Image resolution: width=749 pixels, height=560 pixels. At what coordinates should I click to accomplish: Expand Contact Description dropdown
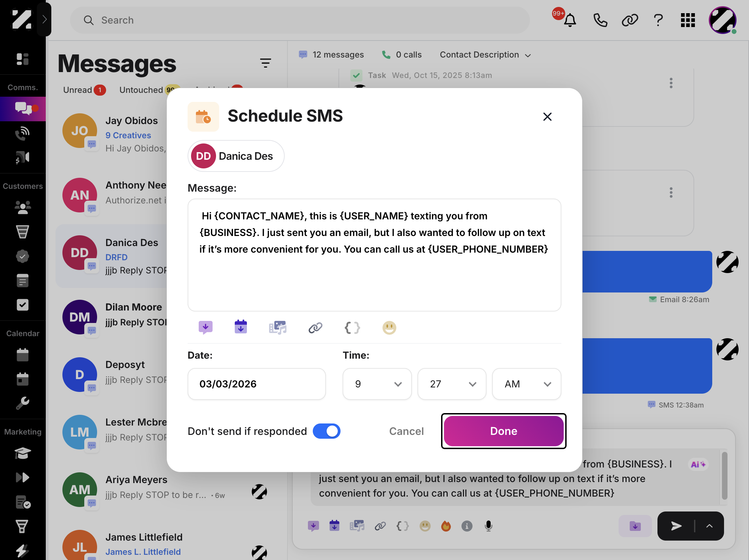click(x=485, y=55)
